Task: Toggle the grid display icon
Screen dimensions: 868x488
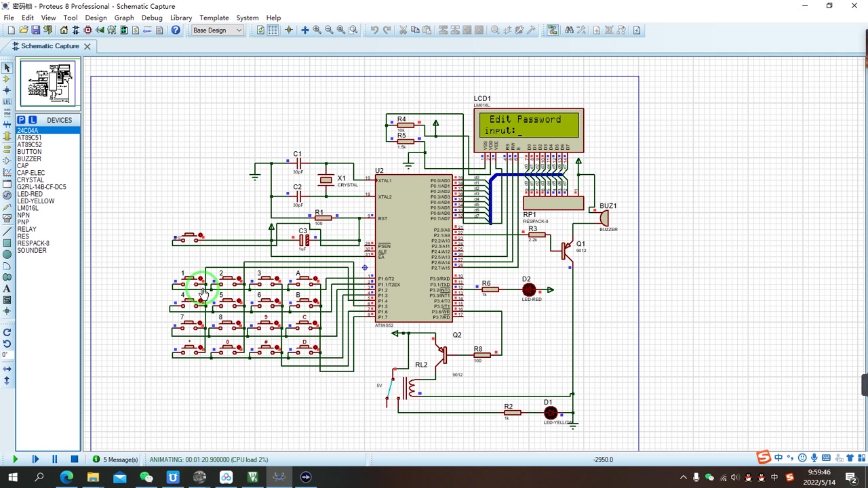Action: pyautogui.click(x=273, y=30)
